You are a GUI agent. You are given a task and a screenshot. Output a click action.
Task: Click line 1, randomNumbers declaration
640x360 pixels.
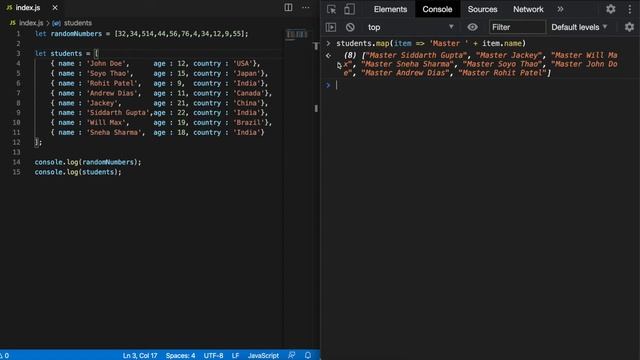(x=141, y=34)
